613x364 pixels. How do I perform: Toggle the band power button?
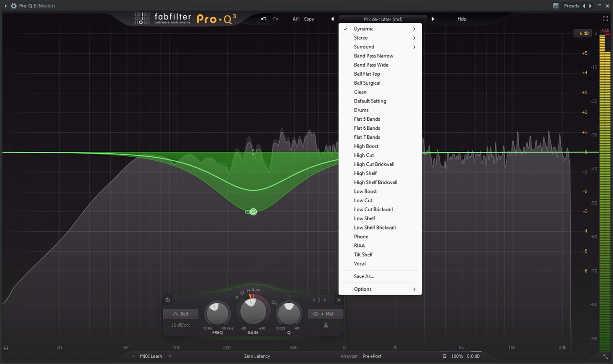[x=168, y=300]
